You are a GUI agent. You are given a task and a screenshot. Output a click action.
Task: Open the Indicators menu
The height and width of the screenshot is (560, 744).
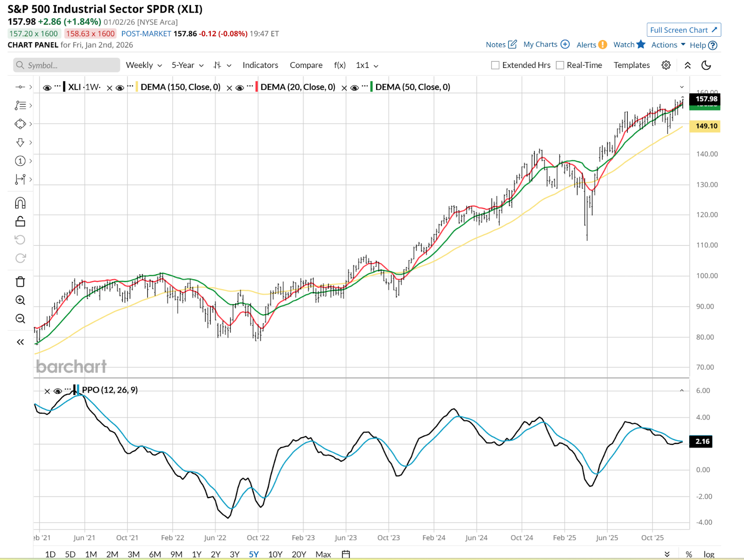click(x=260, y=65)
